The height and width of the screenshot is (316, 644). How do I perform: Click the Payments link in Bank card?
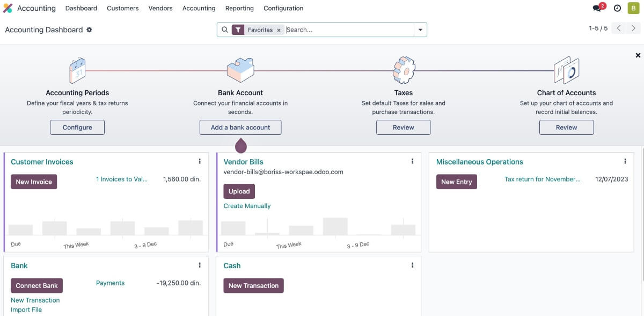pos(110,283)
